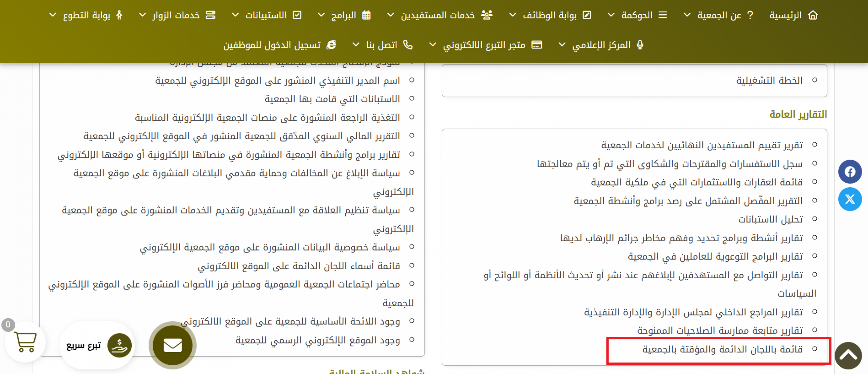Expand the الاستبيانات dropdown chevron
This screenshot has width=868, height=374.
pyautogui.click(x=235, y=15)
